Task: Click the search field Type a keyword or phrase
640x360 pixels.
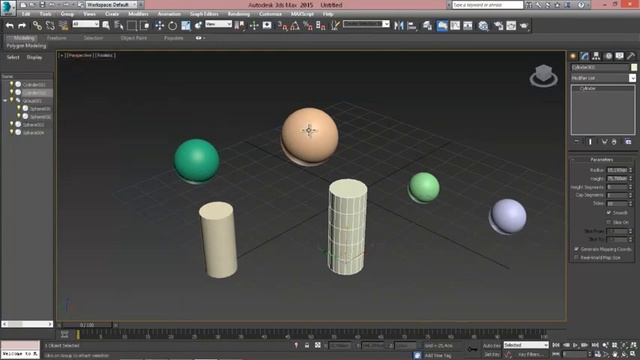Action: point(487,5)
